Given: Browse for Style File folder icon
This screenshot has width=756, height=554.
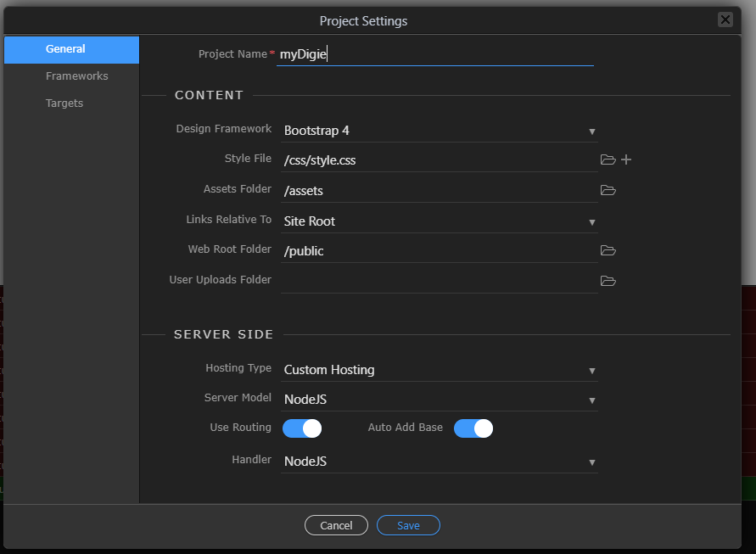Looking at the screenshot, I should (x=608, y=159).
